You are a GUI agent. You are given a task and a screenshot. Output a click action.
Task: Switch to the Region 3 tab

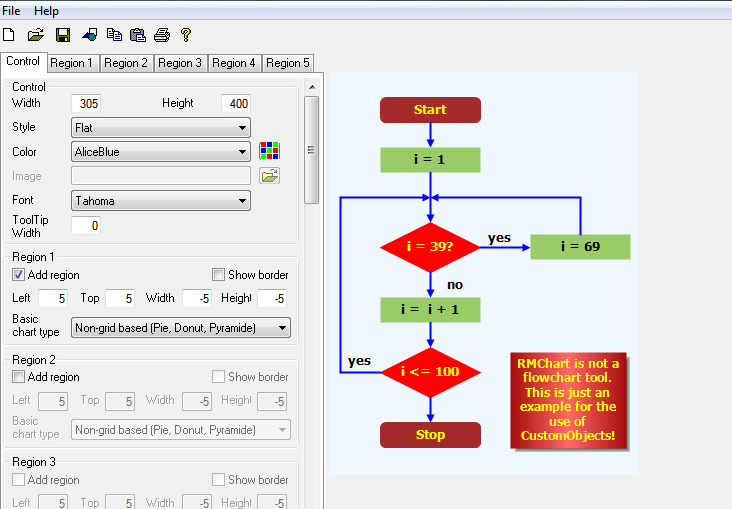[180, 63]
